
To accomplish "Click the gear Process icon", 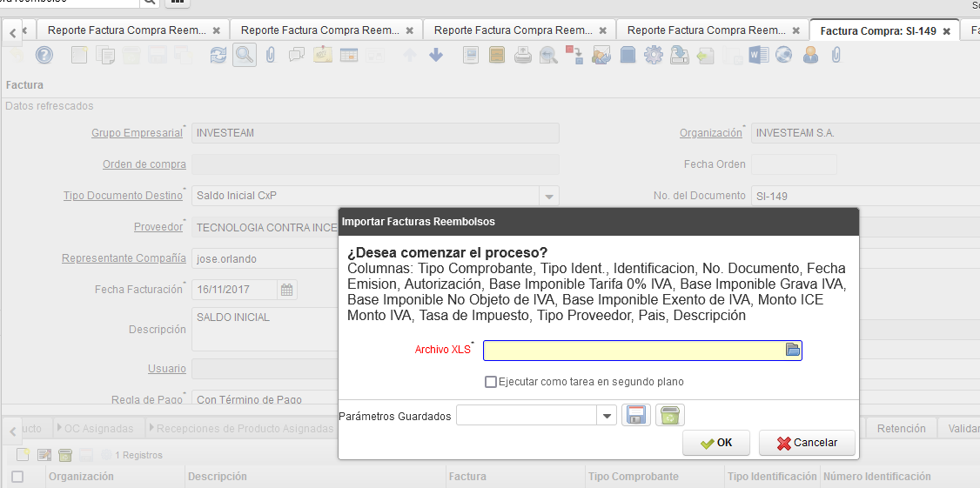I will point(653,56).
